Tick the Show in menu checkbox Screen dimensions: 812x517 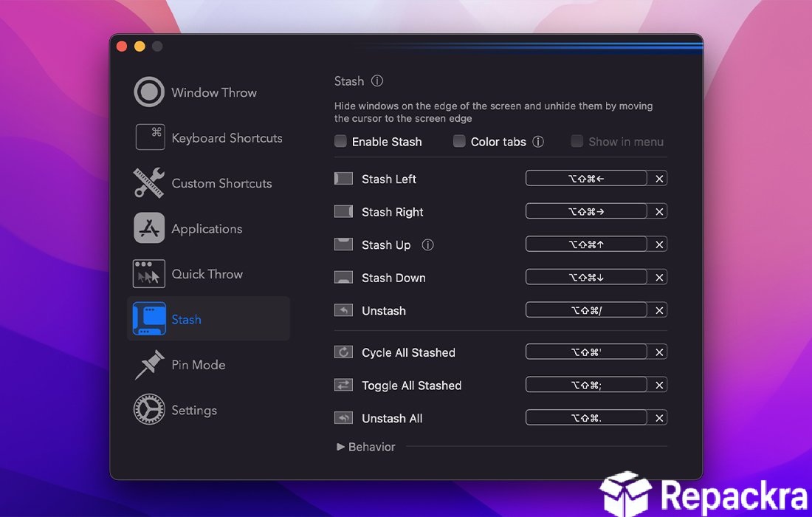click(x=577, y=141)
